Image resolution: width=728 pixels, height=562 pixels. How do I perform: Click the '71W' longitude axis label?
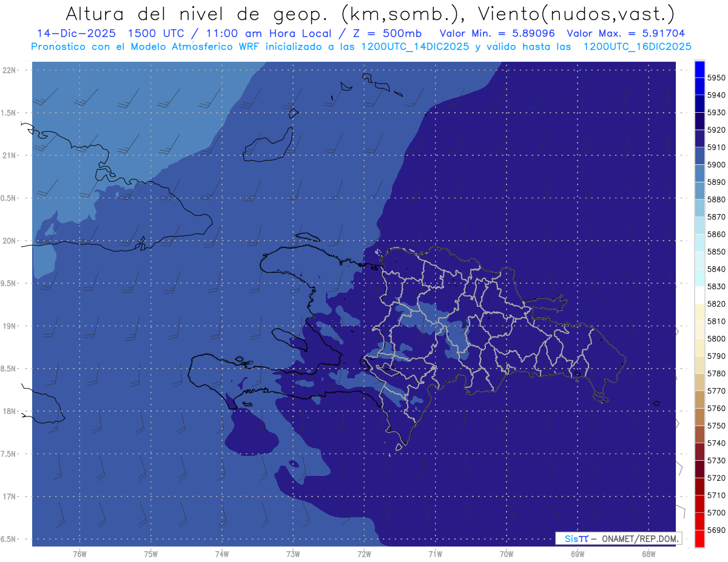[435, 554]
